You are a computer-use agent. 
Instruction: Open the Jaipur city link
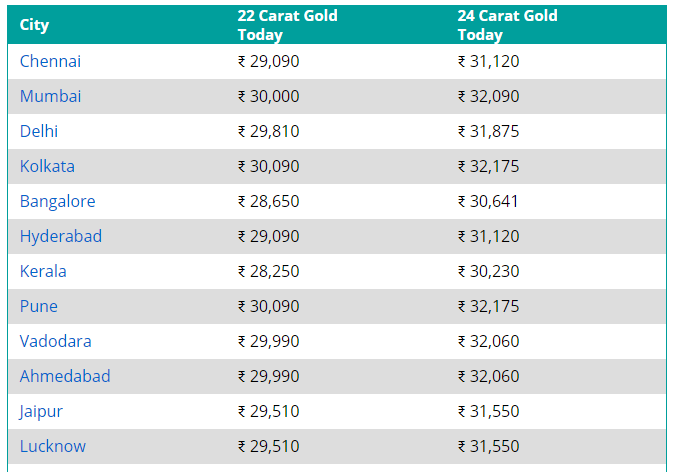click(41, 411)
